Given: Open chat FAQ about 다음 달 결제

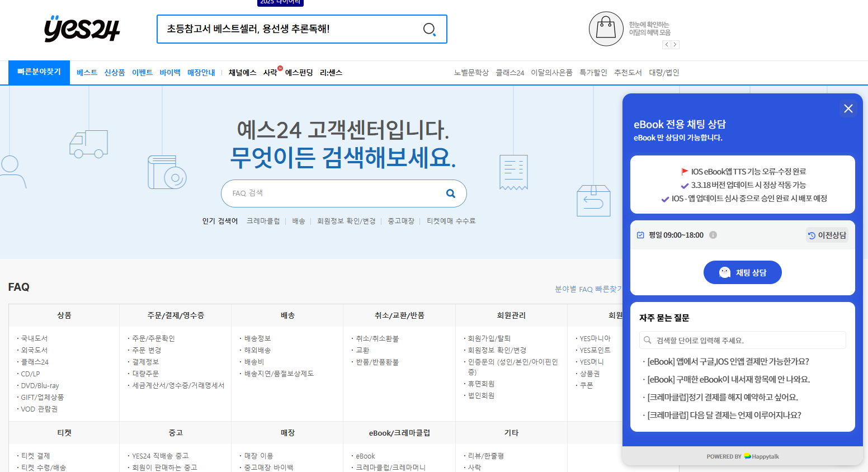Looking at the screenshot, I should 724,415.
